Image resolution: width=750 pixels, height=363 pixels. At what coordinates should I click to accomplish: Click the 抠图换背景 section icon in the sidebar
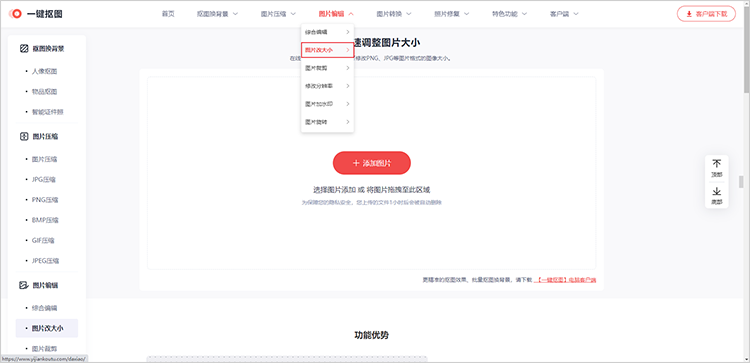[24, 48]
